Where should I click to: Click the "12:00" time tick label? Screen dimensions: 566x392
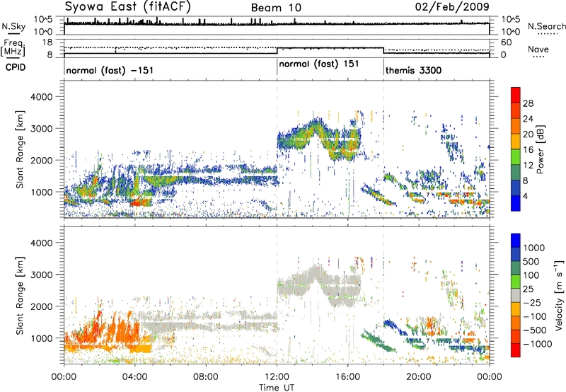pyautogui.click(x=277, y=377)
